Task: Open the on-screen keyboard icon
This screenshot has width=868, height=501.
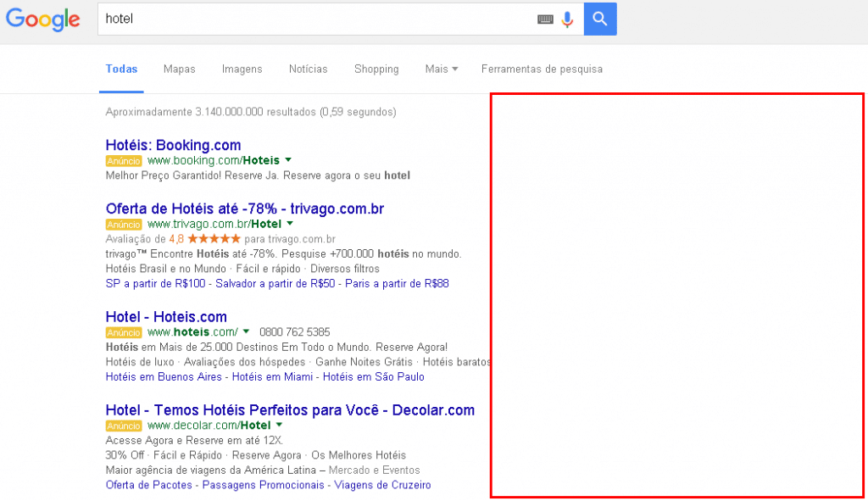Action: 545,19
